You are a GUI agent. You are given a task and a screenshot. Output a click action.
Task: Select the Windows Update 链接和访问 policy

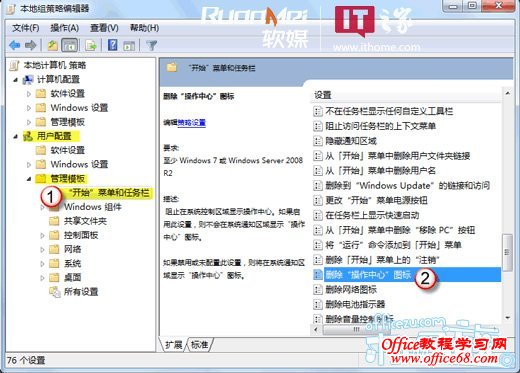[407, 185]
